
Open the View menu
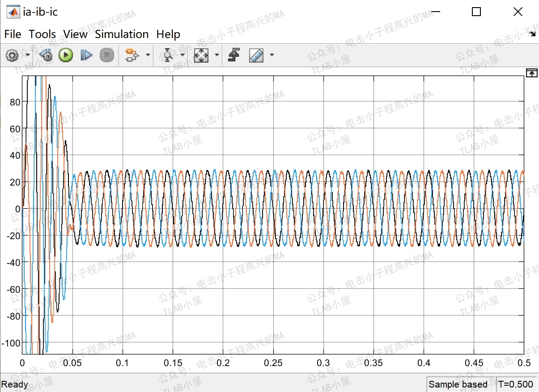(75, 34)
